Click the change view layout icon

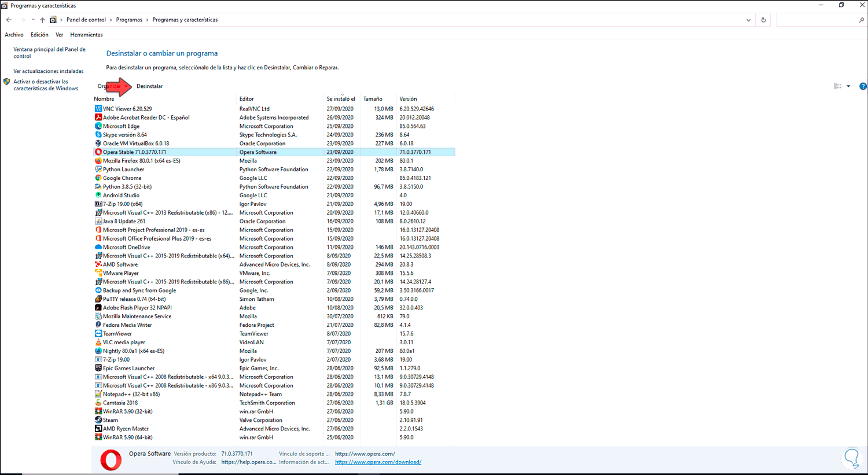pos(837,86)
